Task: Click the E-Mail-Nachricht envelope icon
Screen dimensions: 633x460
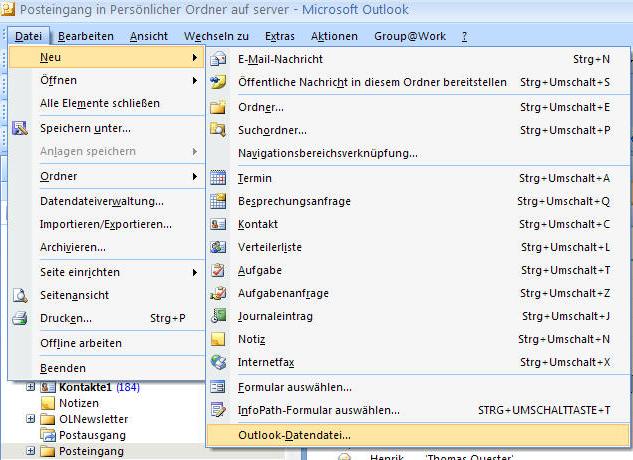Action: (x=218, y=59)
